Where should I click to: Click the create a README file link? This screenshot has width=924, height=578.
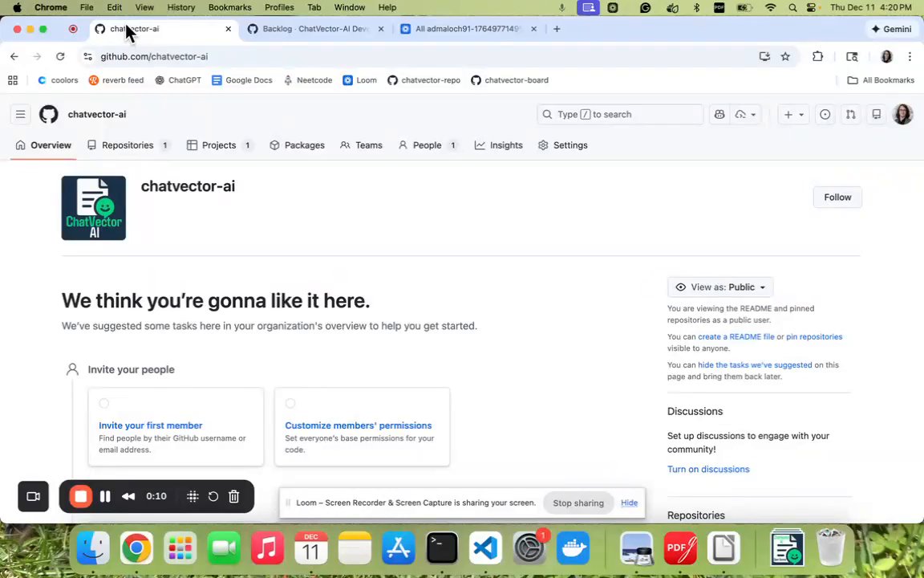(736, 337)
